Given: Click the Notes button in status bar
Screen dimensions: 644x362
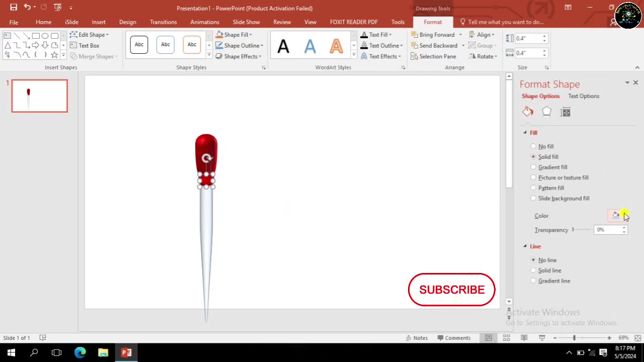Looking at the screenshot, I should [417, 338].
